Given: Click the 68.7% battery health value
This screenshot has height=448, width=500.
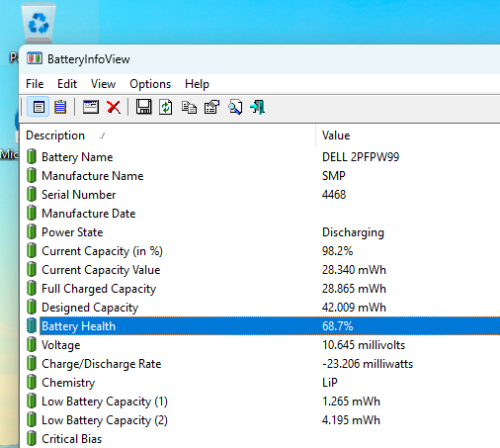Looking at the screenshot, I should point(337,326).
